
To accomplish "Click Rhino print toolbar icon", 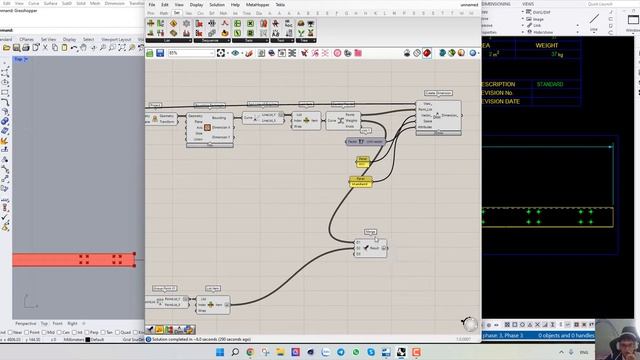I will pyautogui.click(x=26, y=48).
